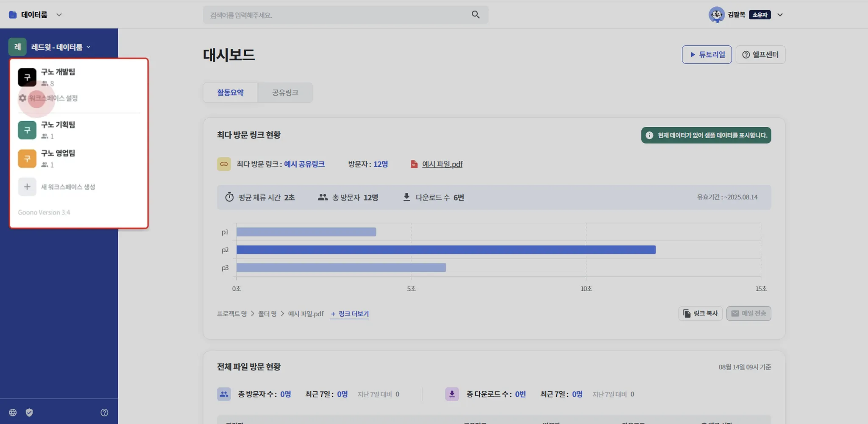Open the 헬프센터 button
The image size is (868, 424).
[x=760, y=55]
